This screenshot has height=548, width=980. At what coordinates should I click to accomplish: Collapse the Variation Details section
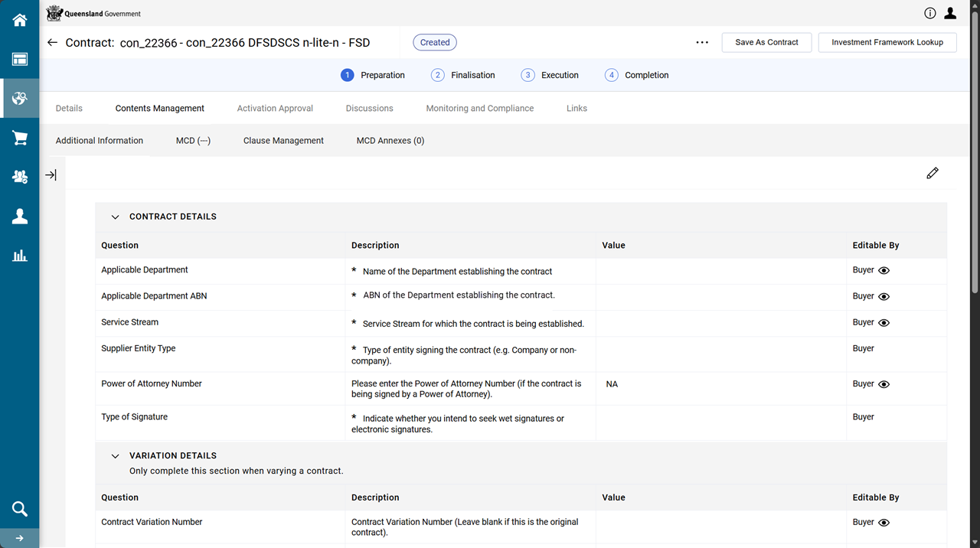pos(116,456)
